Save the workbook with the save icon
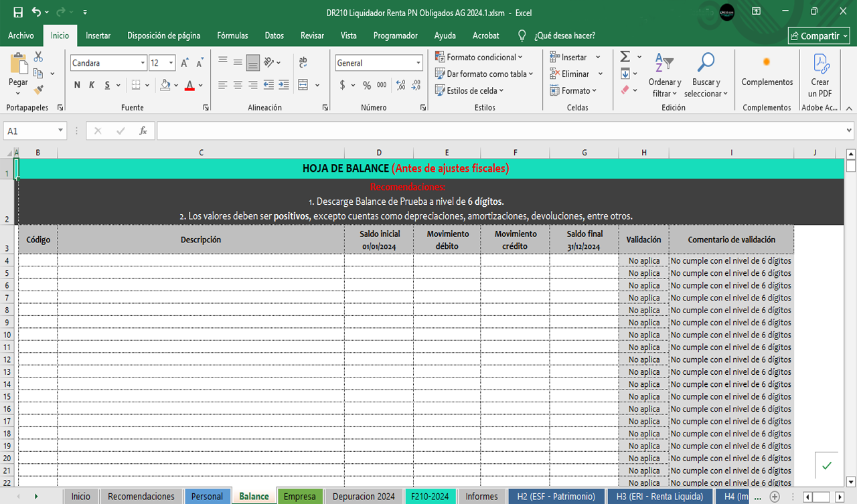 (18, 12)
